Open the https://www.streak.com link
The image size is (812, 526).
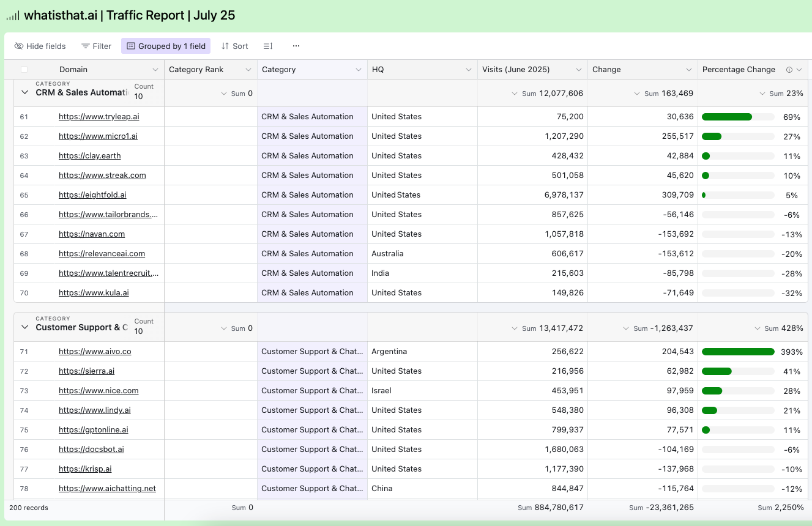pyautogui.click(x=102, y=176)
